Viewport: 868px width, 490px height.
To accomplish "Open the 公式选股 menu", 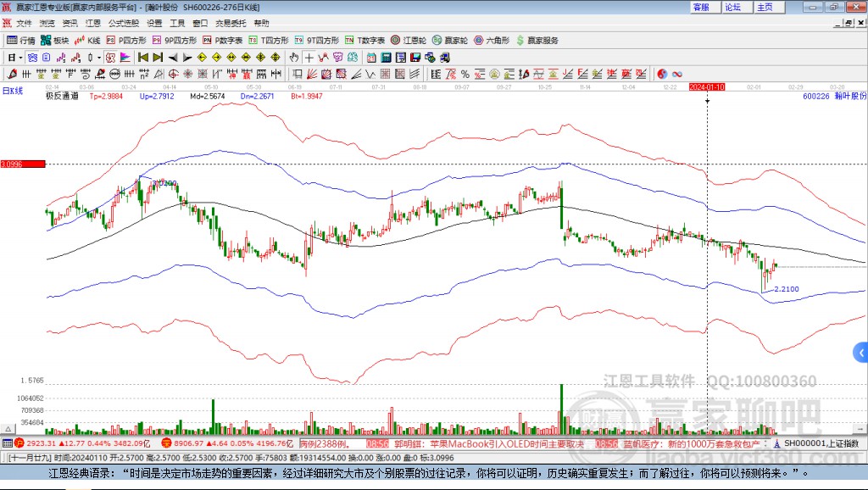I will [123, 23].
